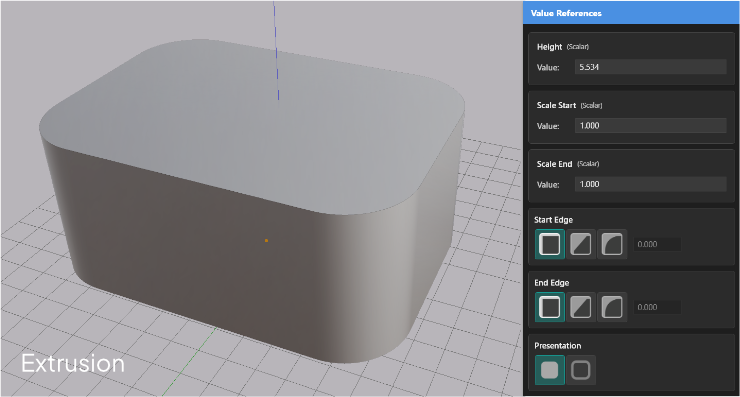Screen dimensions: 740x397
Task: Select the rounded End Edge option
Action: (x=612, y=307)
